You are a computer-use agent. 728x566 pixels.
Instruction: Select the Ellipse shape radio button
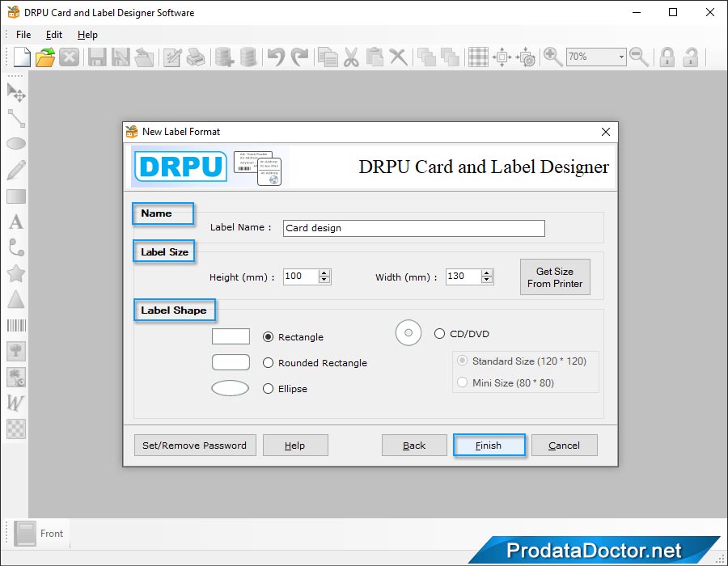coord(268,389)
